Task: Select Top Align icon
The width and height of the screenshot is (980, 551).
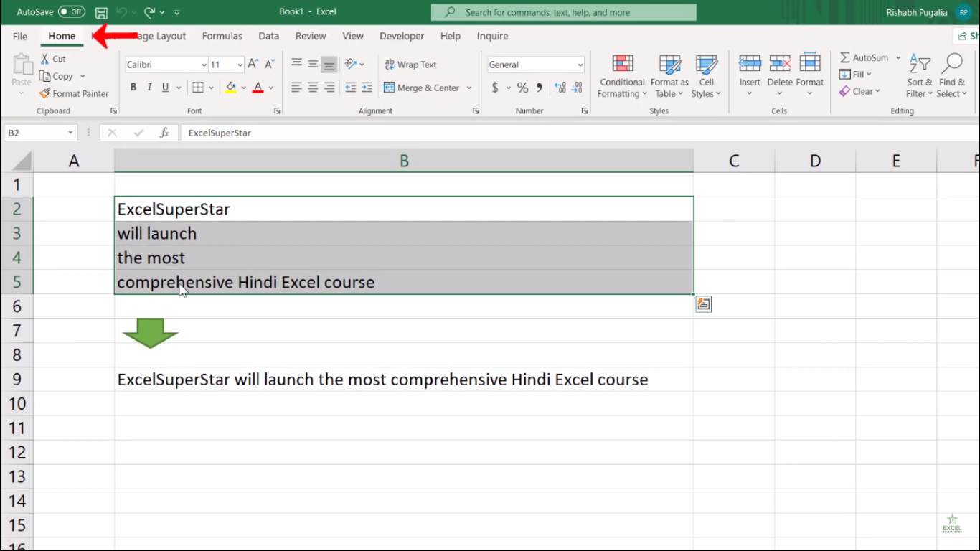Action: pyautogui.click(x=296, y=65)
